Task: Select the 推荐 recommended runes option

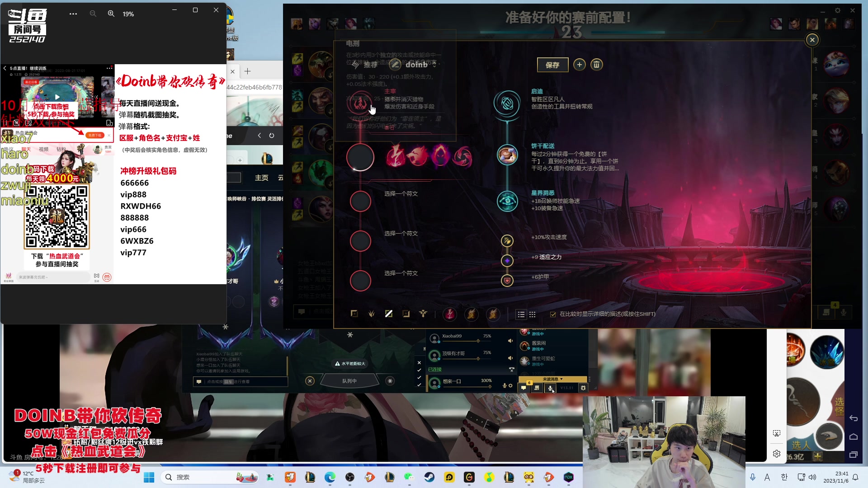Action: (x=365, y=65)
